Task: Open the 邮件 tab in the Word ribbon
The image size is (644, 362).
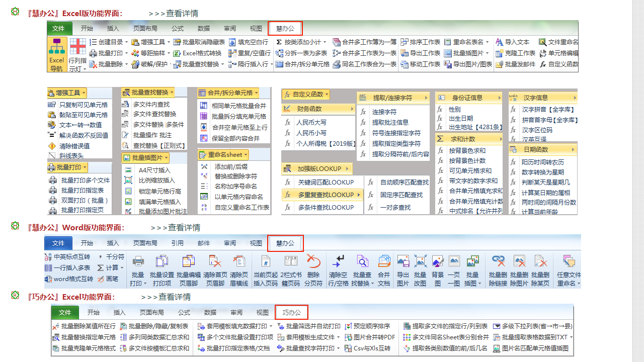Action: tap(204, 243)
